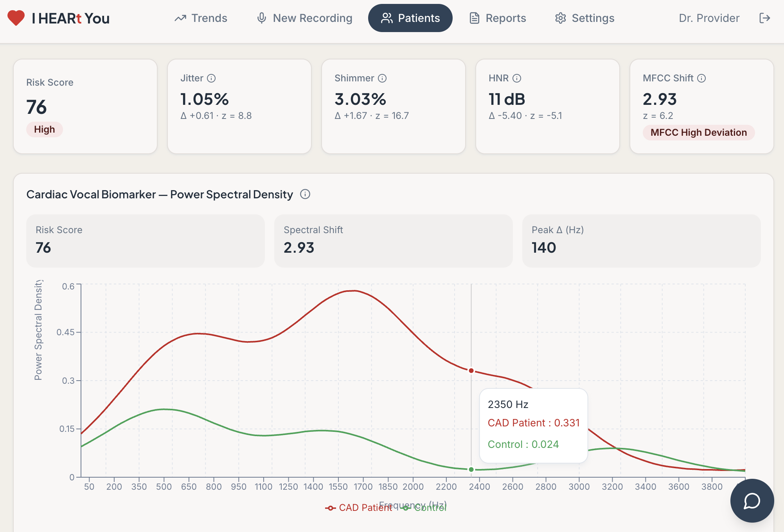Open the Reports section
This screenshot has height=532, width=784.
[498, 18]
